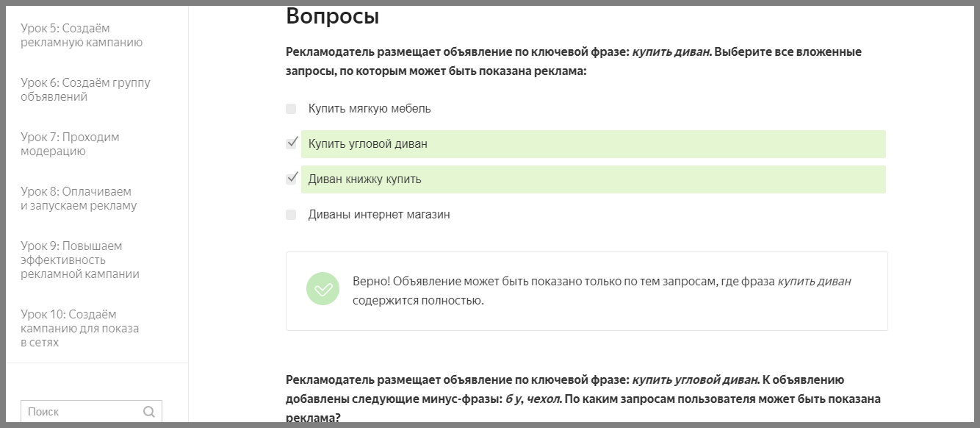The image size is (980, 428).
Task: Click the green success checkmark icon
Action: [x=323, y=290]
